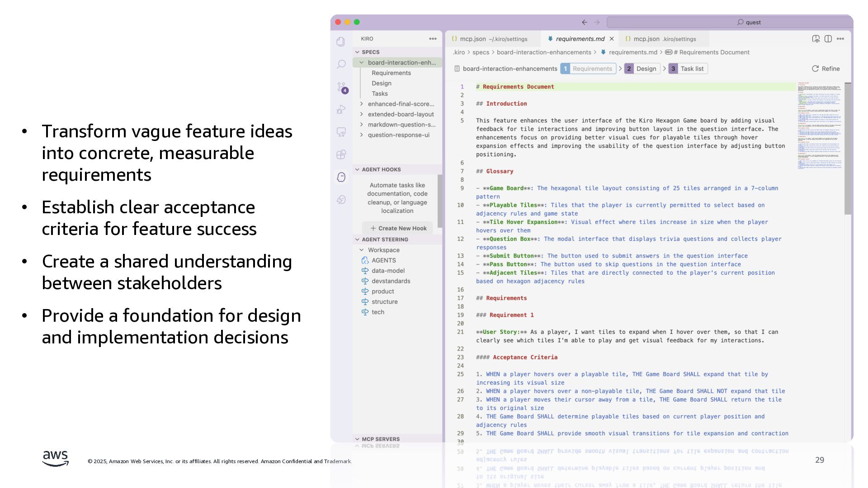This screenshot has width=868, height=488.
Task: Open Source Control with badge 4
Action: (341, 87)
